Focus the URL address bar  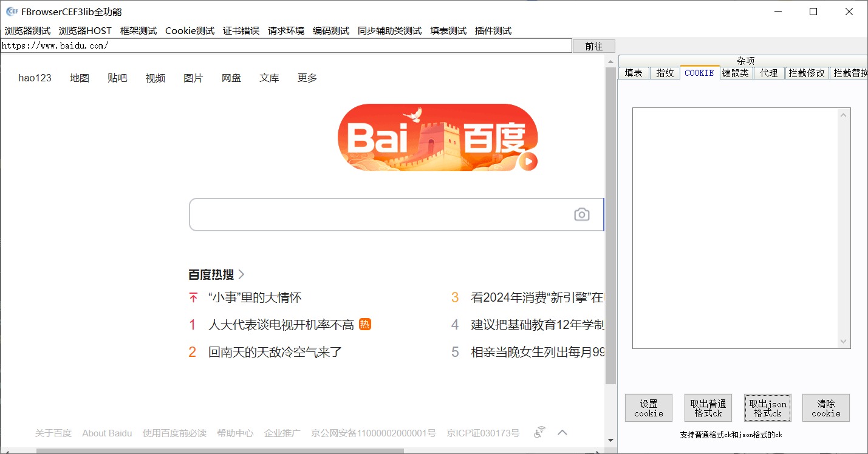pyautogui.click(x=286, y=46)
